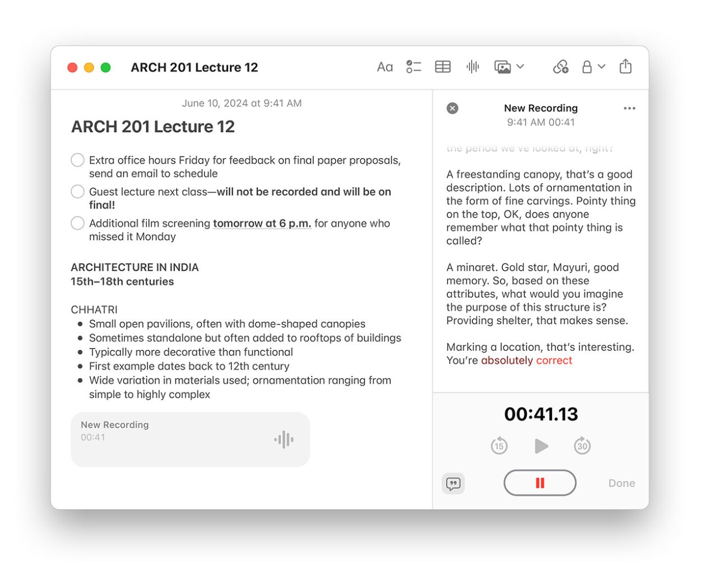Click the A minaret transcript paragraph

tap(537, 294)
